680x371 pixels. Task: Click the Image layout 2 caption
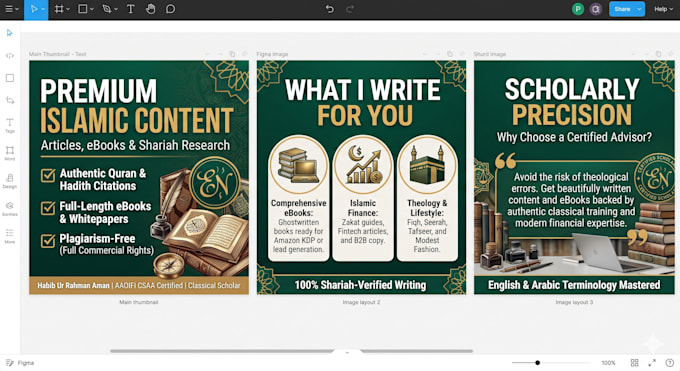tap(361, 302)
